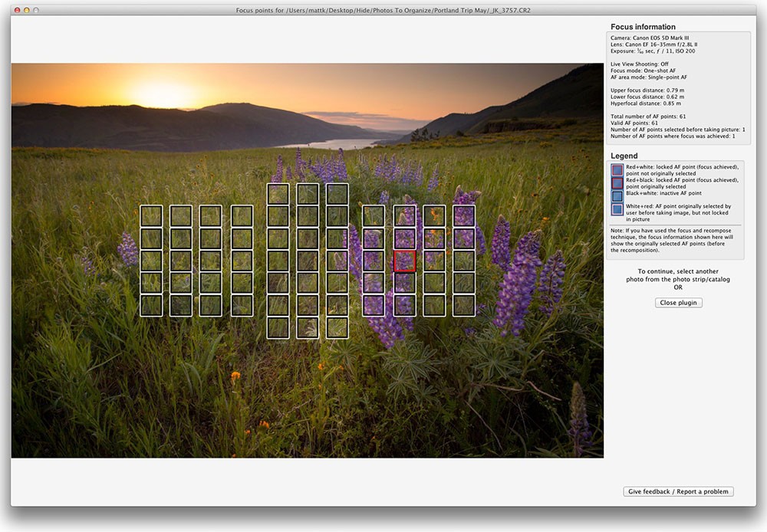Zoom the window using the green button

point(36,10)
